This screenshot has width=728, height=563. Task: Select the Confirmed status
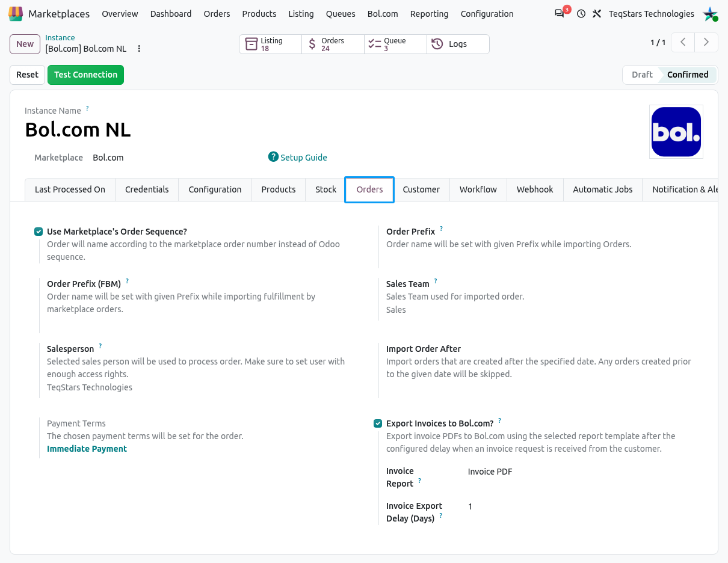click(688, 75)
